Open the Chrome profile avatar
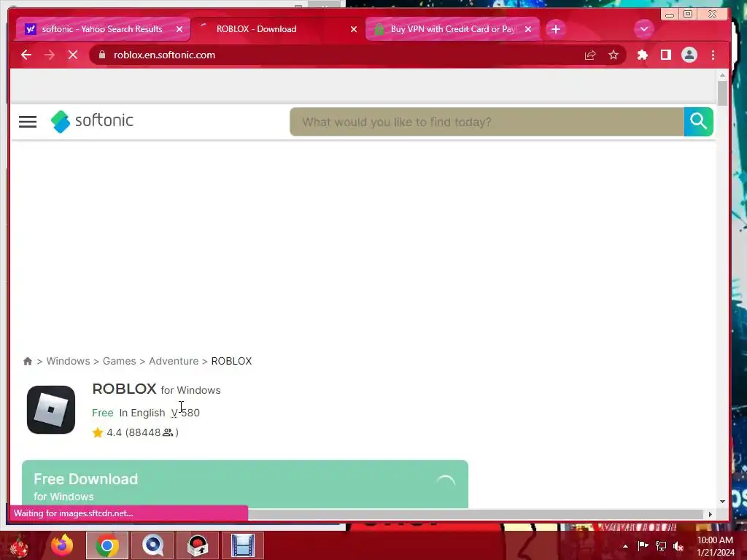This screenshot has height=560, width=747. coord(689,55)
